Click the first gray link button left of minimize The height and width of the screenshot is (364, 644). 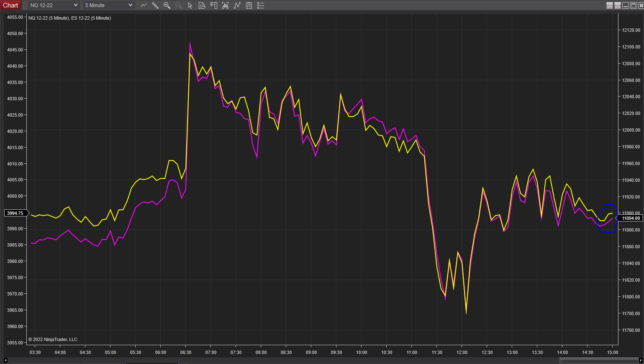(610, 5)
